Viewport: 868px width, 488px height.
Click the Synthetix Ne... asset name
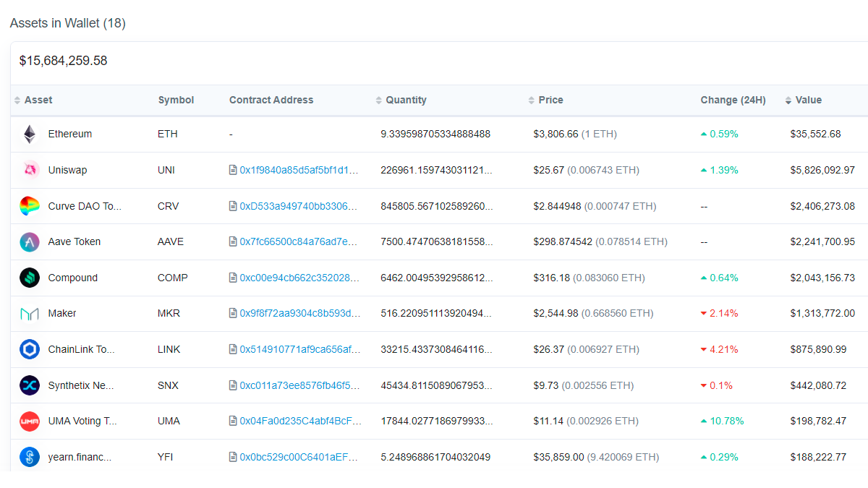point(81,385)
